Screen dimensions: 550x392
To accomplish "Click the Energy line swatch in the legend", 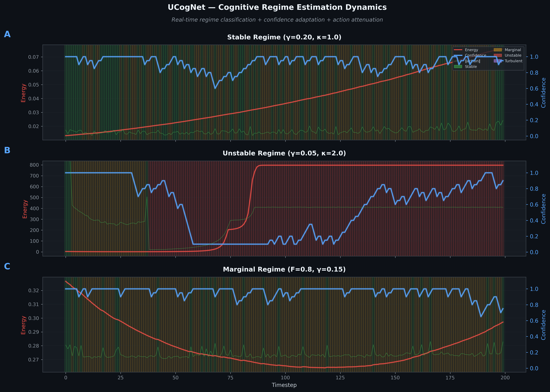I will pyautogui.click(x=458, y=50).
